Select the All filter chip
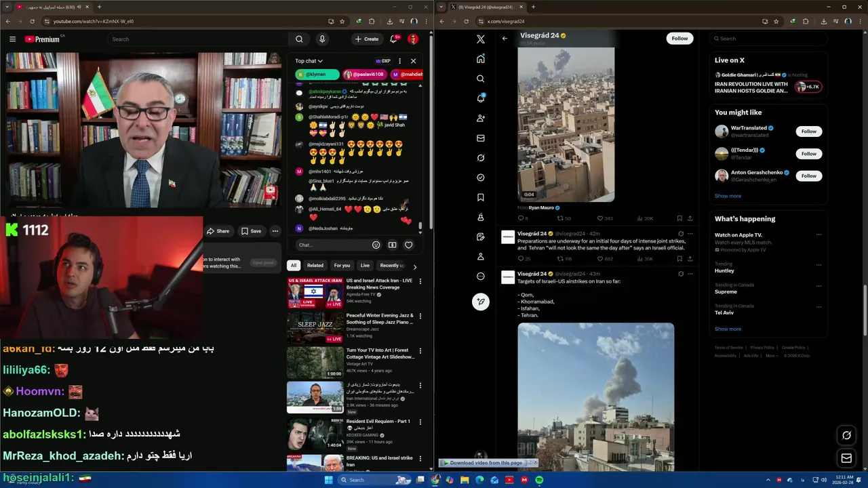 click(x=294, y=266)
